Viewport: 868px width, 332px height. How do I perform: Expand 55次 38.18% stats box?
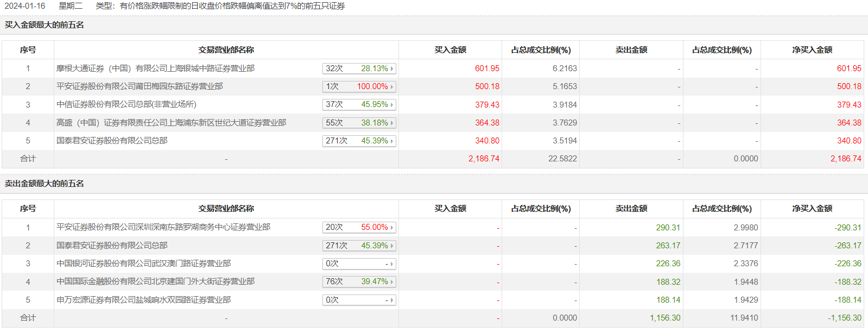coord(359,123)
